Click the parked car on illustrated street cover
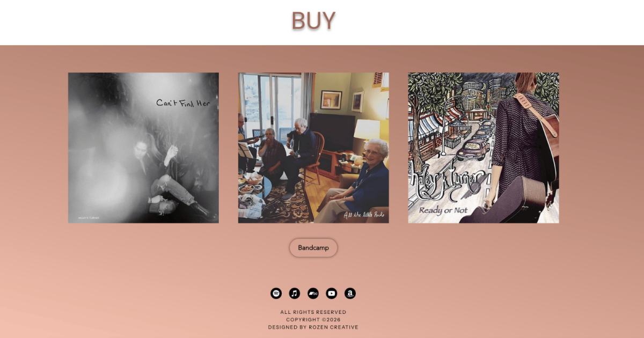Viewport: 644px width, 338px height. click(x=473, y=150)
